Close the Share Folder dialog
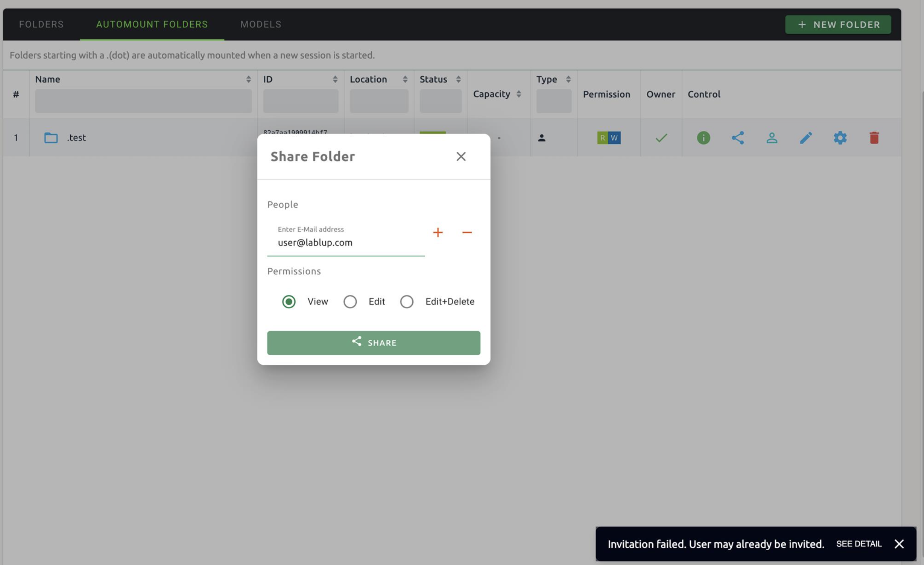Image resolution: width=924 pixels, height=565 pixels. point(461,157)
